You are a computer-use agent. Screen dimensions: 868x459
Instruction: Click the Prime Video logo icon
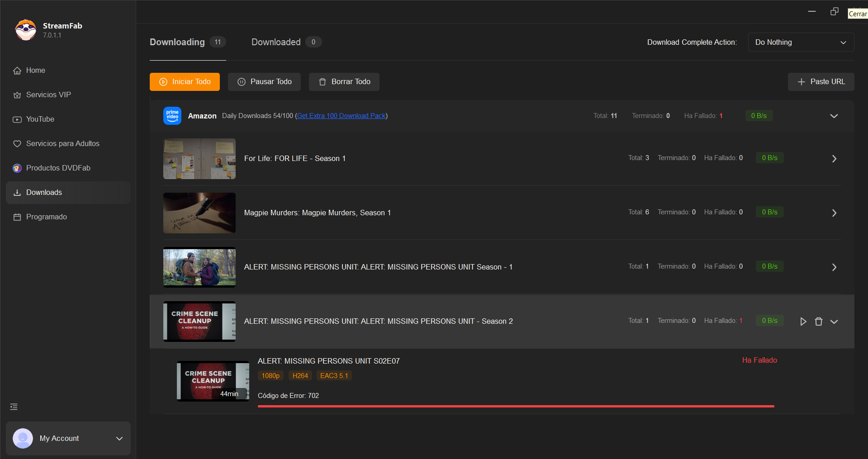pos(172,116)
